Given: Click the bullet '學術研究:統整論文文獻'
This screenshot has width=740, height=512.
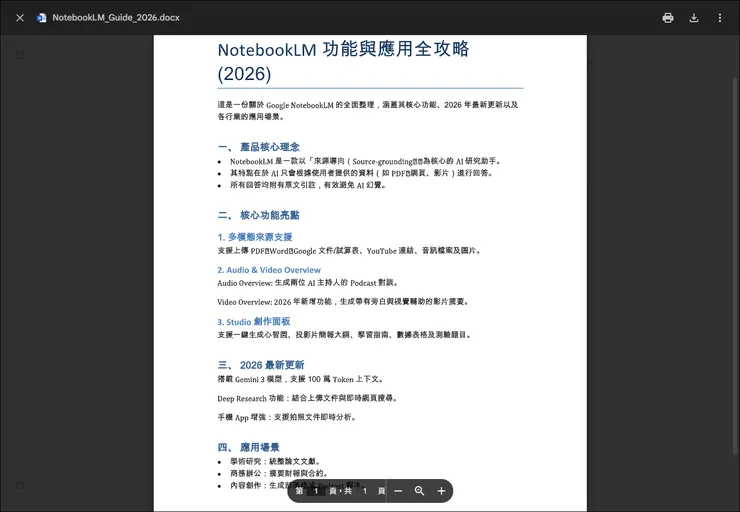Looking at the screenshot, I should click(x=276, y=462).
